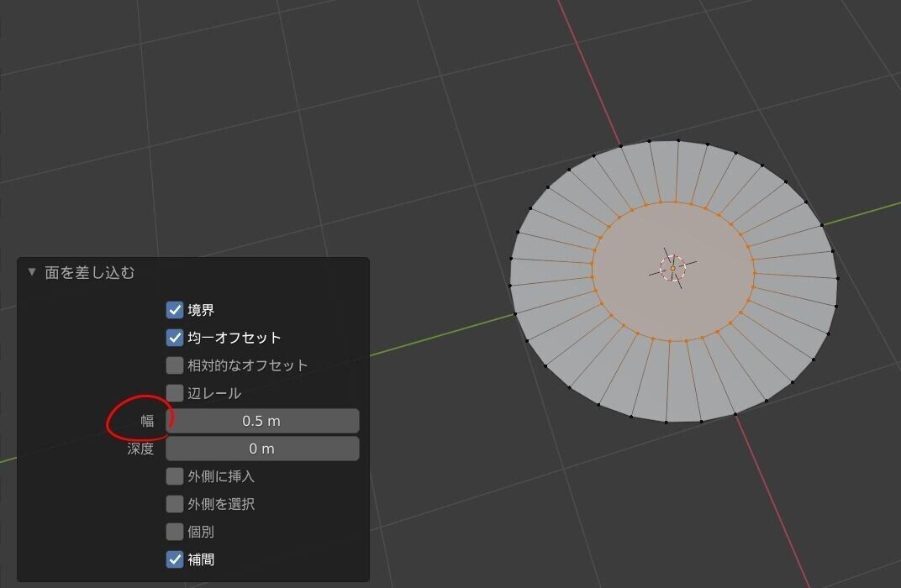Enable 外側に挿入 checkbox
This screenshot has height=588, width=901.
coord(175,476)
